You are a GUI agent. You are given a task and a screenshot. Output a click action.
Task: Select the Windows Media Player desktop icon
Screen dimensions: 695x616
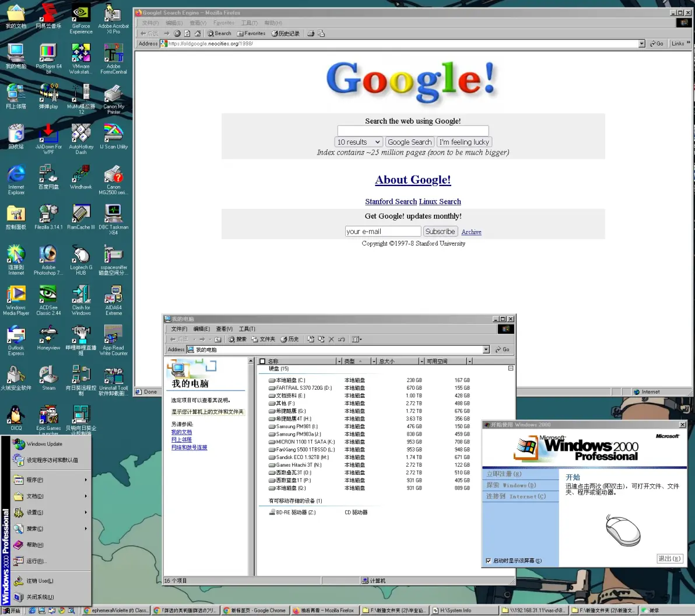point(16,300)
